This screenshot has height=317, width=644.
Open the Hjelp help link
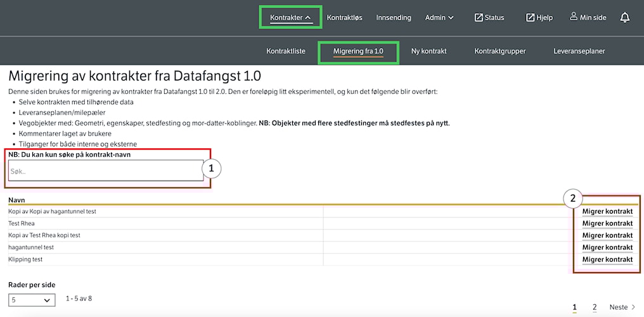point(539,18)
